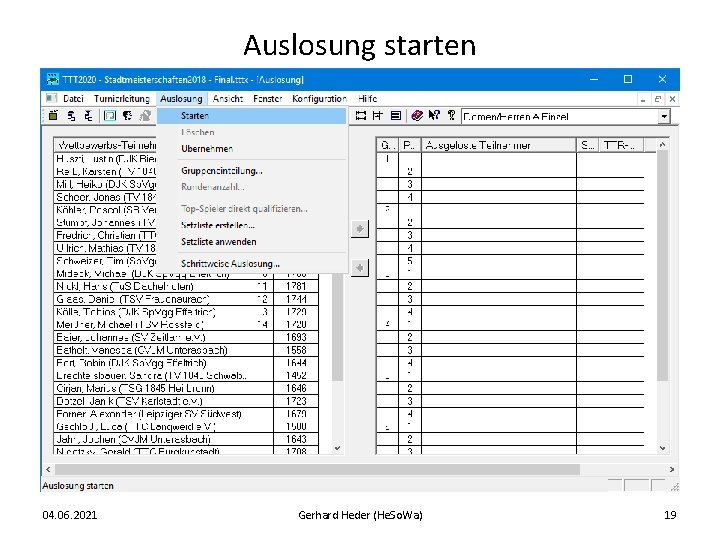Open the competition dropdown Damen/Herren A Einzel
The image size is (720, 540).
(x=664, y=117)
